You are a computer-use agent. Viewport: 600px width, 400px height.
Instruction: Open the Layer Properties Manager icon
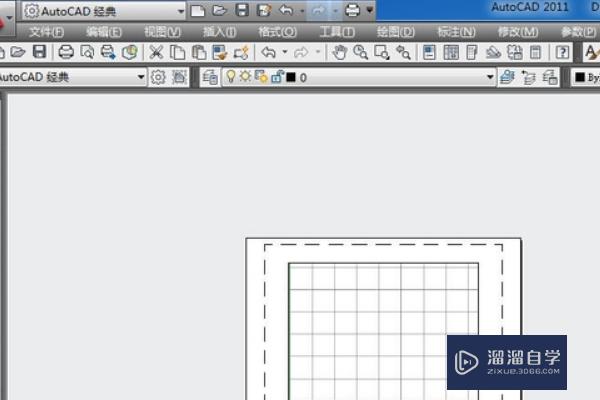(210, 77)
